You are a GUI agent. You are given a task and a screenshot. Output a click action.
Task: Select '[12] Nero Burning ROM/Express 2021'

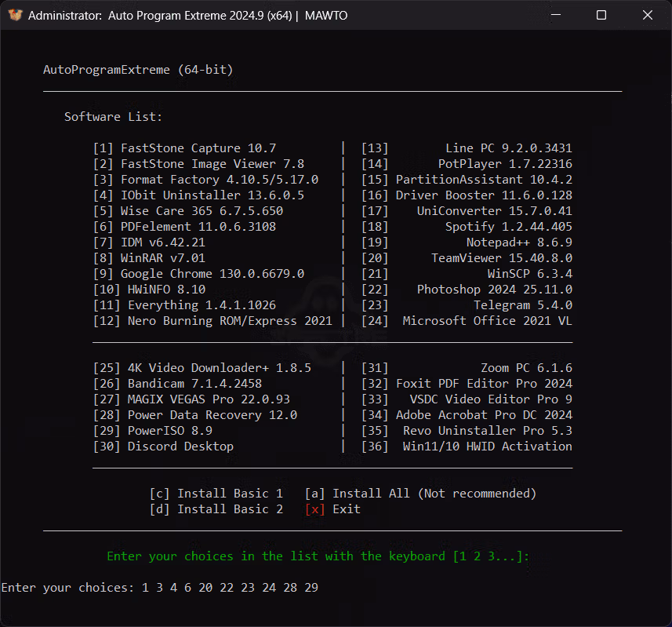click(x=212, y=321)
